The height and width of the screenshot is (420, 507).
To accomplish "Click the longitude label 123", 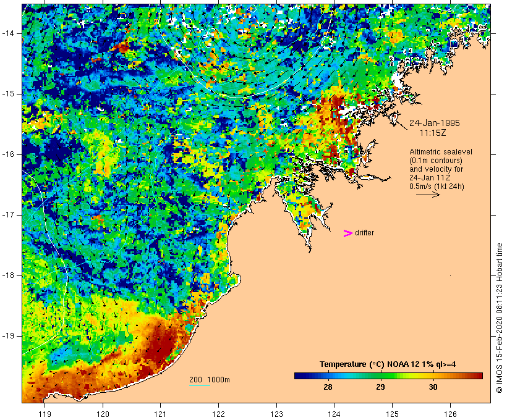I will point(276,414).
